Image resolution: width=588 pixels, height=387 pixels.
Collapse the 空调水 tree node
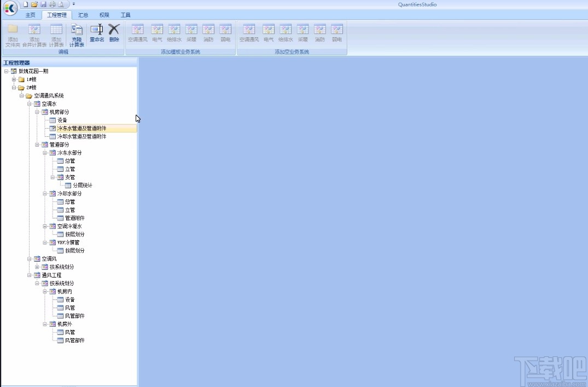pos(29,103)
